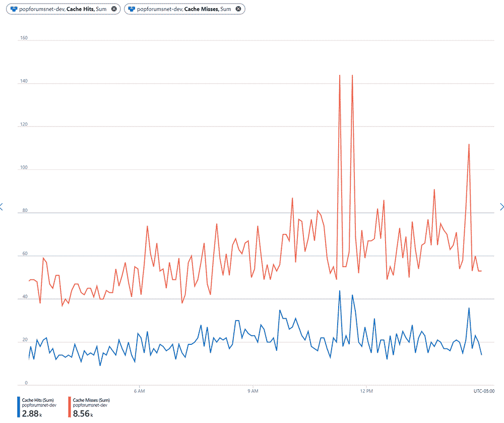Click the 9 AM time axis label
504x423 pixels.
tap(254, 391)
